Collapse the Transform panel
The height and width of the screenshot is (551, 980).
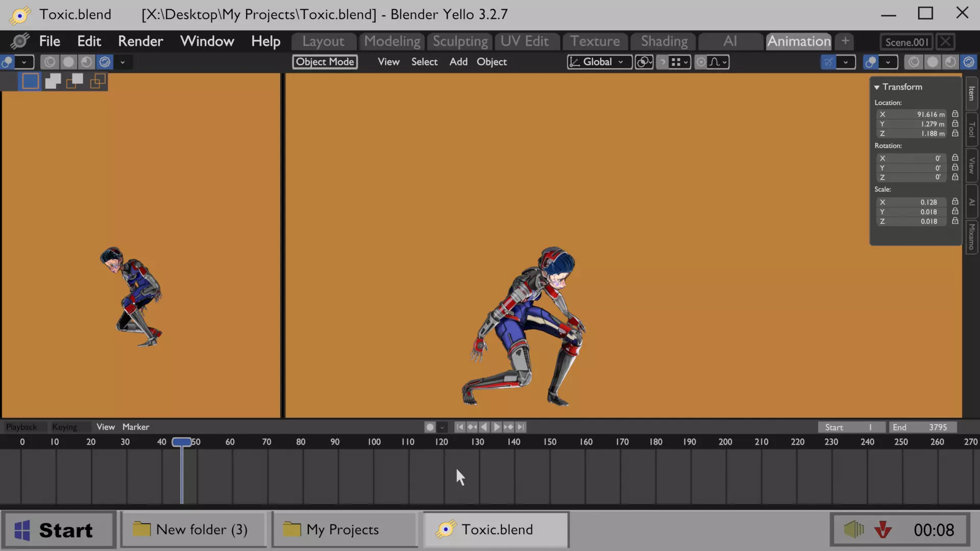point(876,87)
